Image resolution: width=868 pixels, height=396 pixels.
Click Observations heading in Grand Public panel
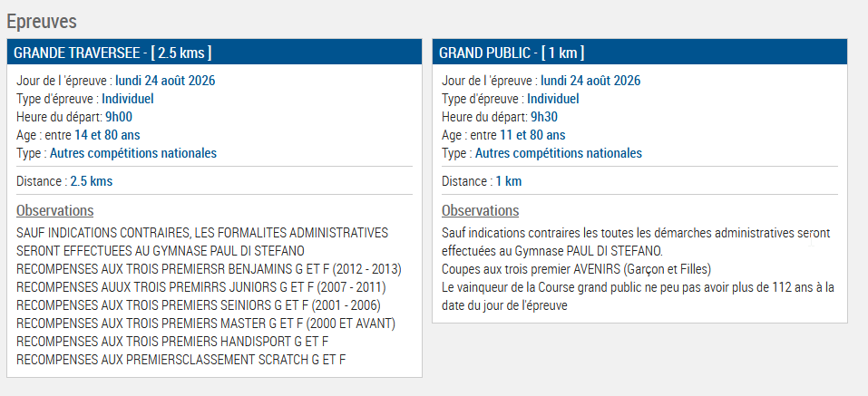480,211
